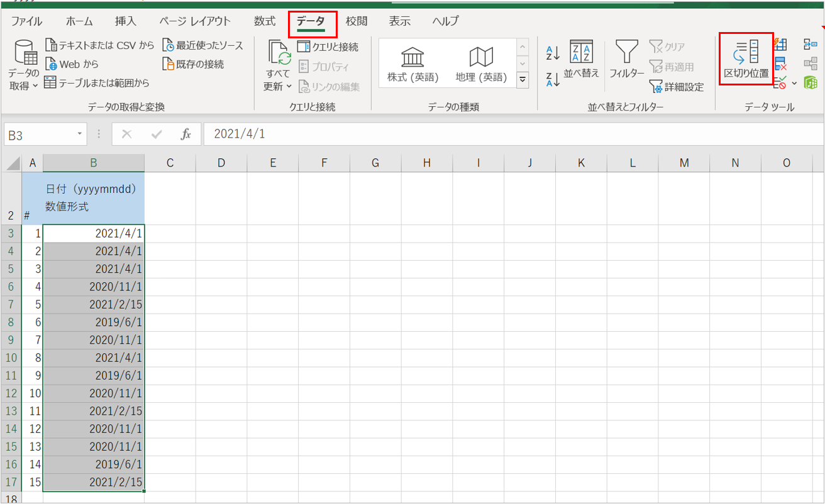Image resolution: width=825 pixels, height=504 pixels.
Task: Expand the すべて更新 dropdown arrow
Action: 289,87
